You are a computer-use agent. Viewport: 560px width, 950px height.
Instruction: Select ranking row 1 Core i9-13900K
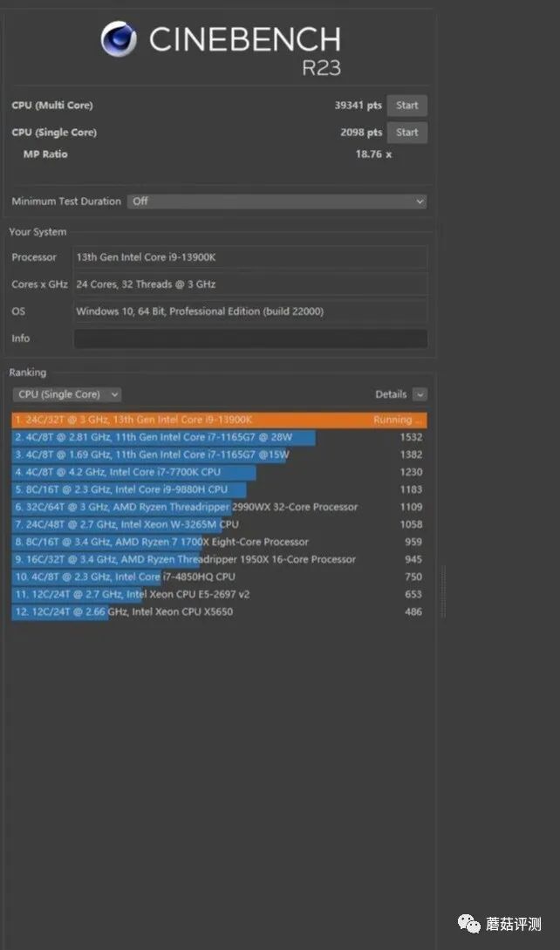click(220, 420)
